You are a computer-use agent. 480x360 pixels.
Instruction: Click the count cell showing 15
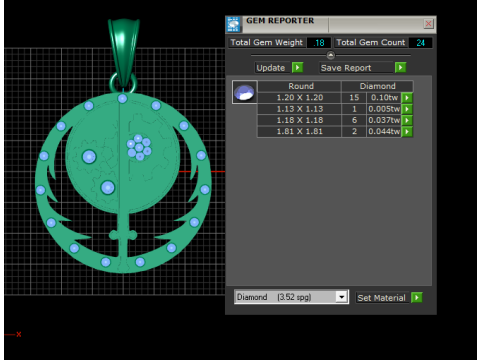click(x=354, y=98)
